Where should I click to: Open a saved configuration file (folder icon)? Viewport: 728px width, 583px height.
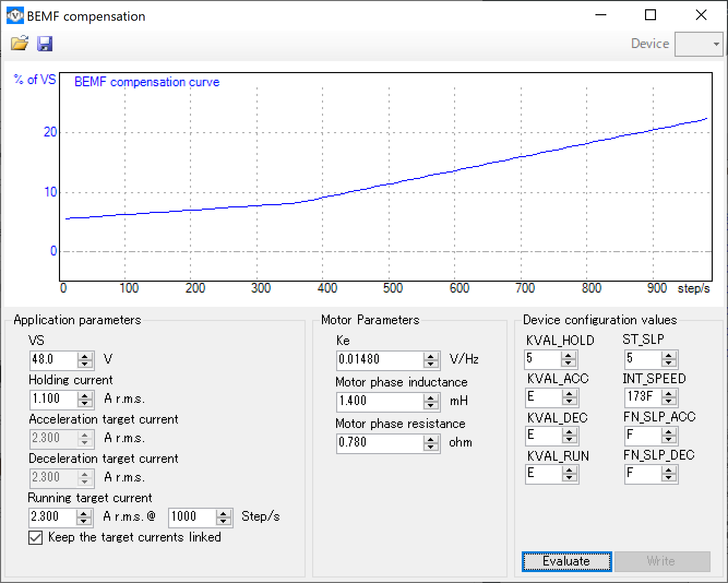20,44
